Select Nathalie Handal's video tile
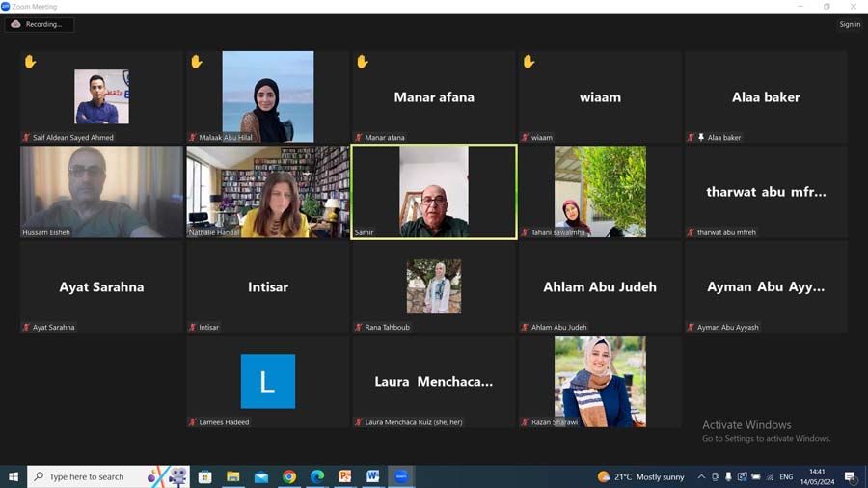 click(267, 191)
